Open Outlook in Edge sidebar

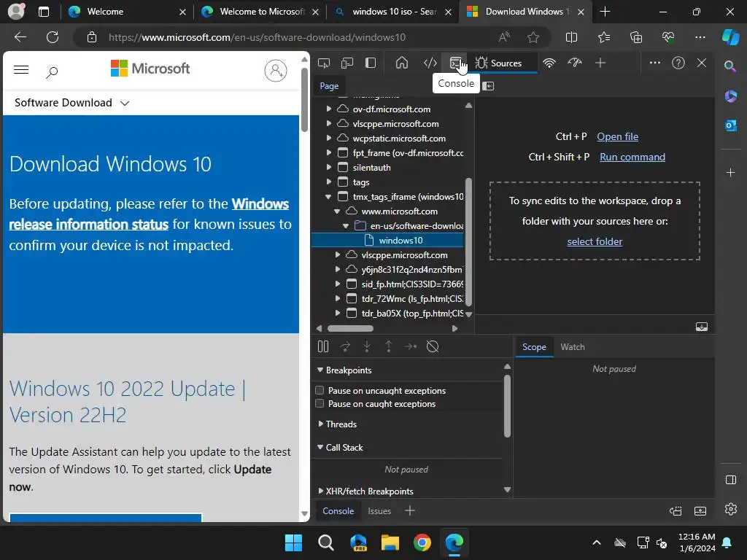coord(731,125)
